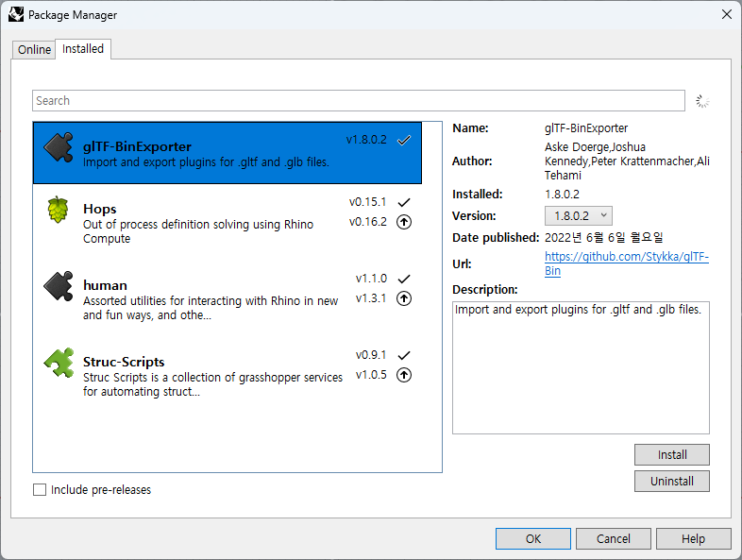742x560 pixels.
Task: Click the Author names text
Action: pyautogui.click(x=627, y=161)
